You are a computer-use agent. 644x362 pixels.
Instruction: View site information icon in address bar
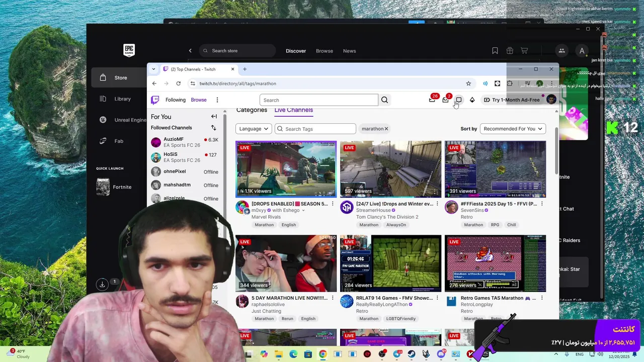click(192, 83)
